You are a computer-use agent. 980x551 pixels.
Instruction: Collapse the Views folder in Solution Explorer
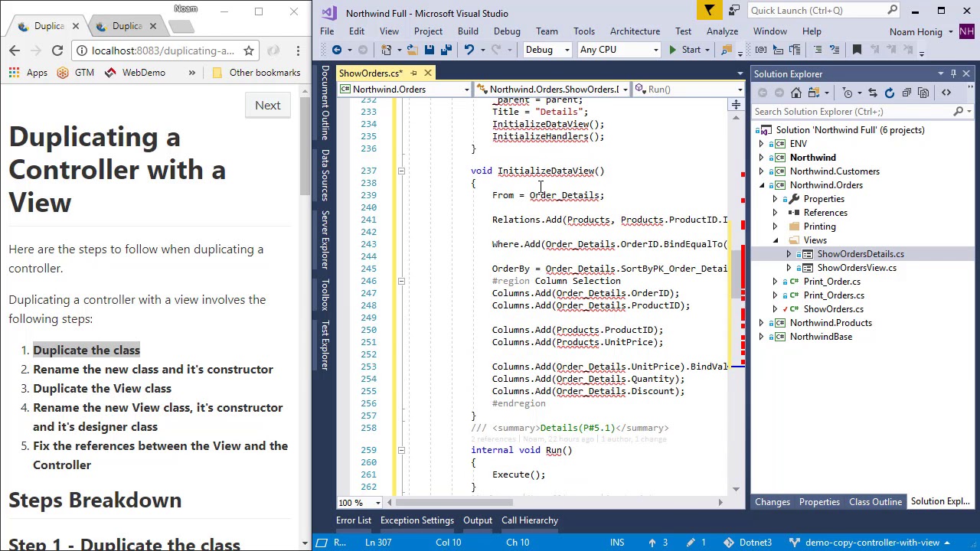coord(776,240)
